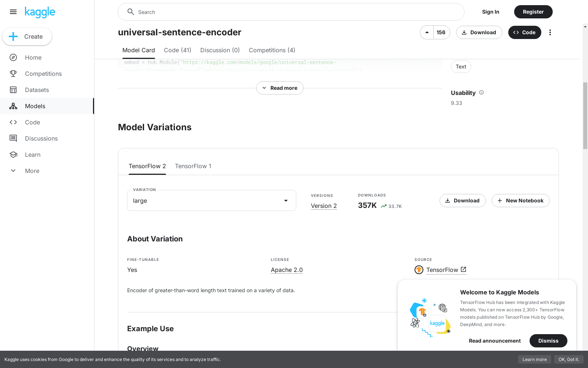The image size is (588, 368).
Task: Click Learn more in cookie banner
Action: pos(535,360)
